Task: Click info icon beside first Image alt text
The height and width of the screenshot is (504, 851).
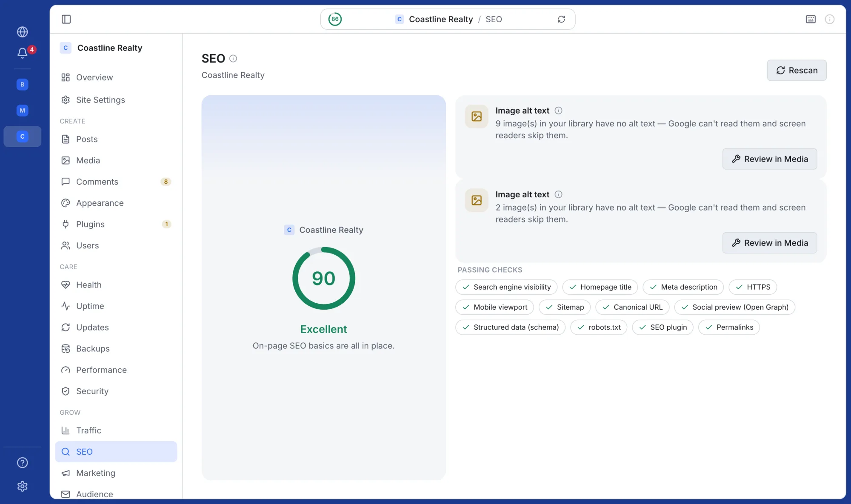Action: pos(559,111)
